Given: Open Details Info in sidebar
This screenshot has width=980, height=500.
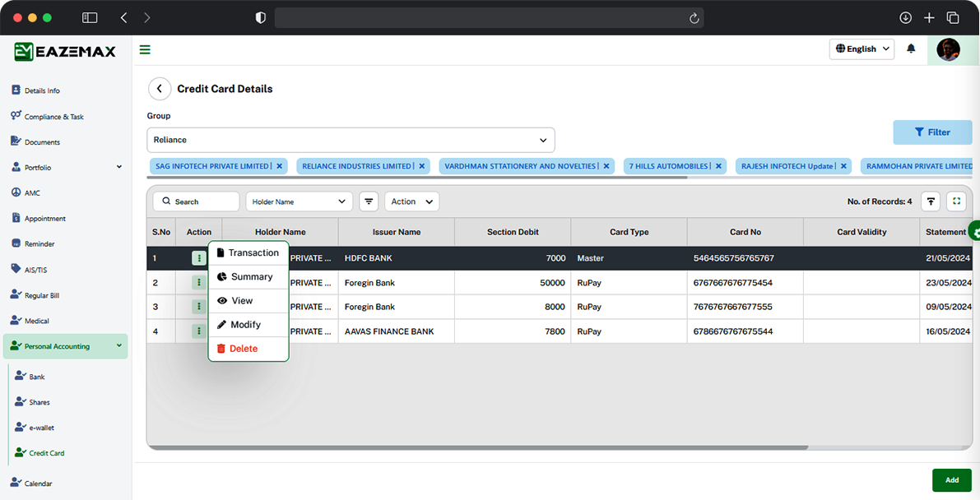Looking at the screenshot, I should (35, 90).
